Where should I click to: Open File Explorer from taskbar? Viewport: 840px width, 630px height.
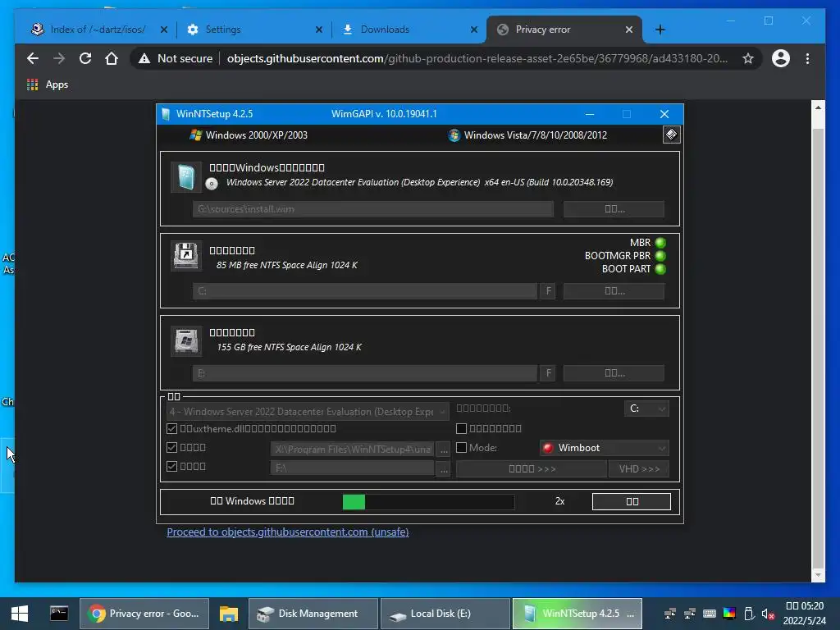229,614
